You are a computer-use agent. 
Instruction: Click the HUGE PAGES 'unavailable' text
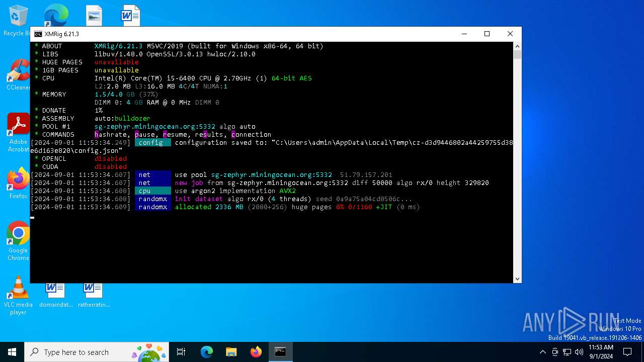click(x=117, y=62)
